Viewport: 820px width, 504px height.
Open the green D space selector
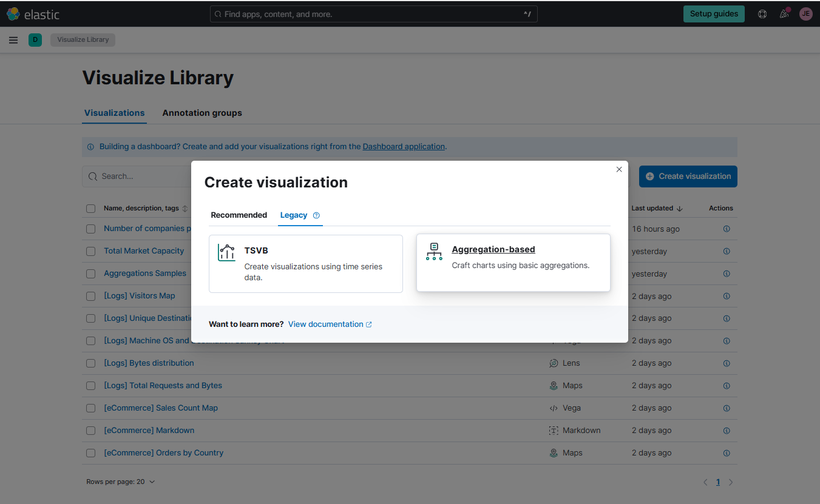tap(35, 40)
